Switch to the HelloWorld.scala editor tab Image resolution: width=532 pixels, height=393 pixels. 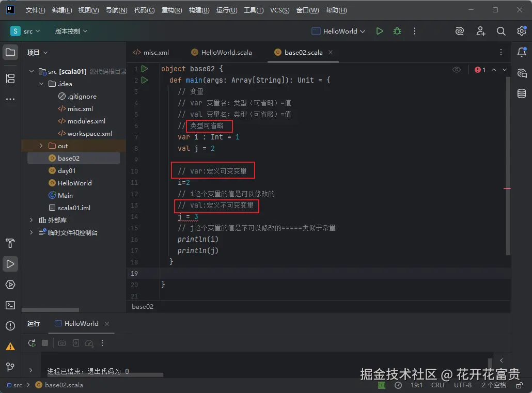[x=221, y=52]
